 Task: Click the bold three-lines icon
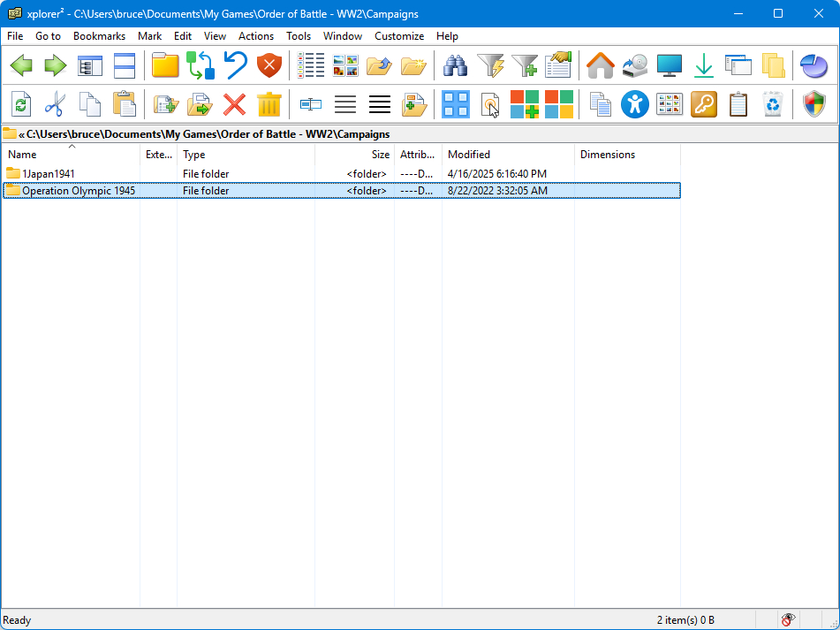click(379, 104)
